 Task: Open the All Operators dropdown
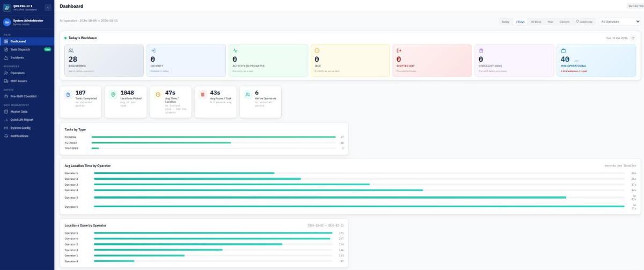620,21
